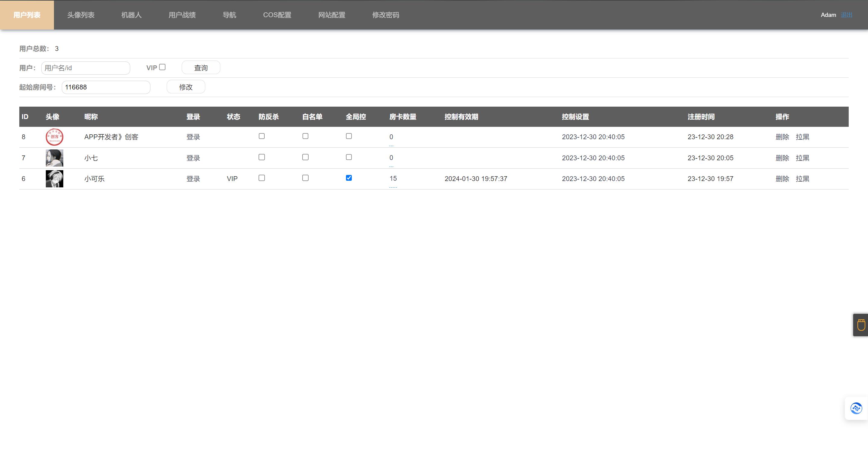Click the 修改 button beside the room number
The image size is (868, 466).
point(186,87)
